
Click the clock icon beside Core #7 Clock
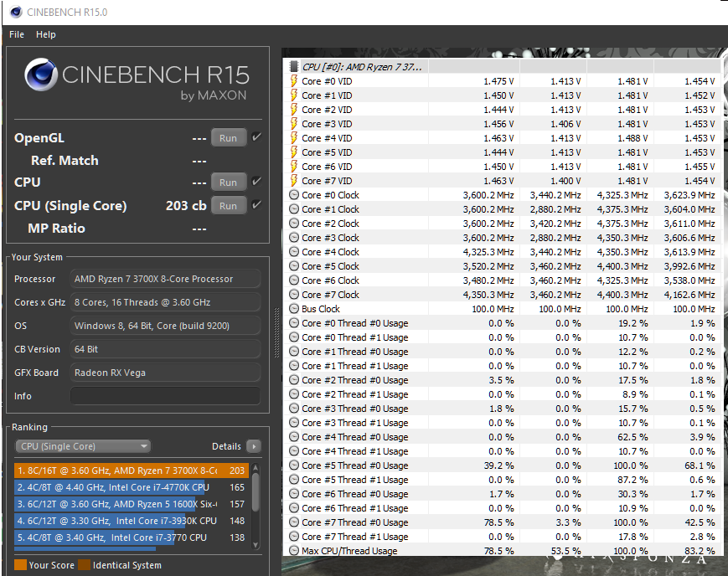point(294,295)
